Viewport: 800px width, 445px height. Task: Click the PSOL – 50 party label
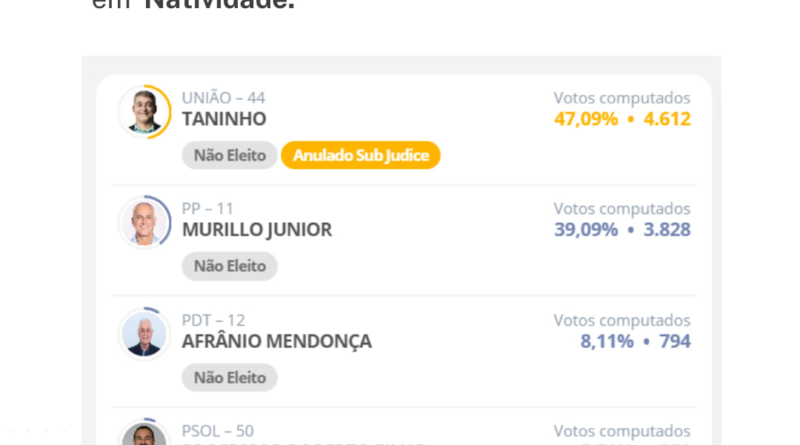[x=217, y=431]
